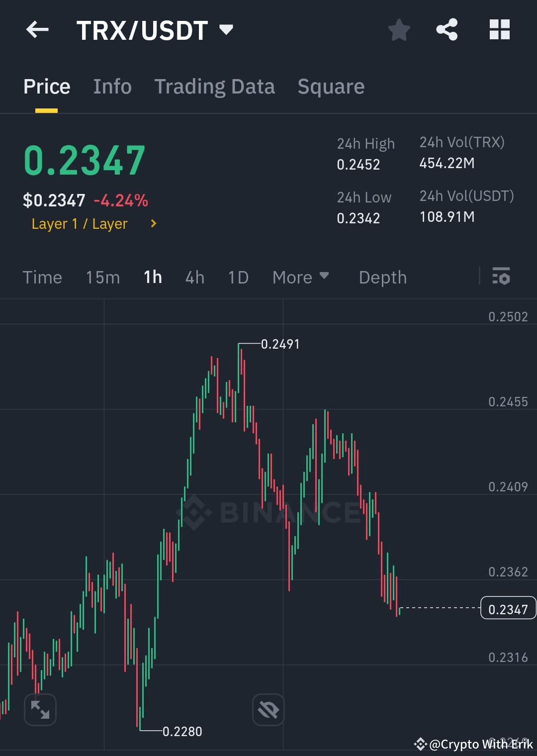The image size is (537, 756).
Task: Open chart settings via the gear icon
Action: (x=501, y=277)
